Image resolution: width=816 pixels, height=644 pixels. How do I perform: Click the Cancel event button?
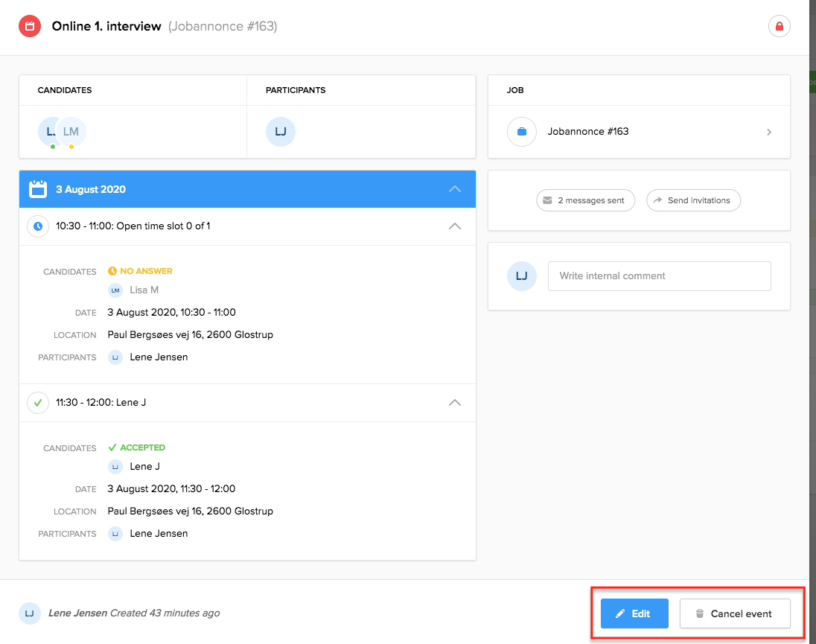coord(734,613)
